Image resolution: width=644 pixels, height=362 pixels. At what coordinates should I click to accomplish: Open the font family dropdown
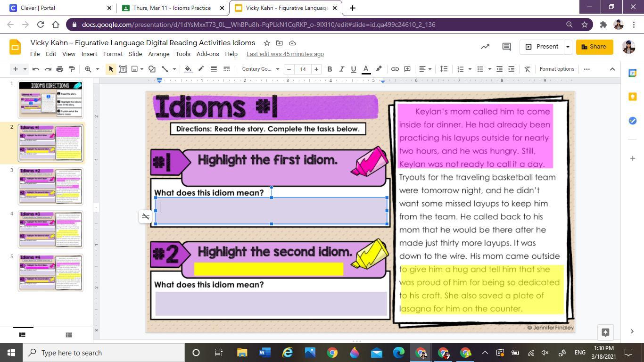[260, 69]
